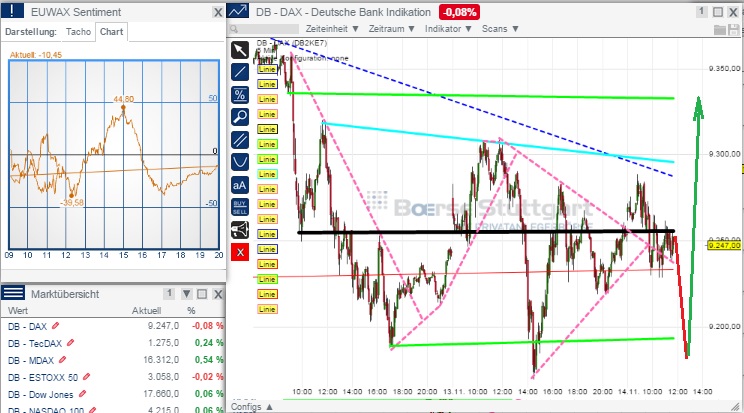Select the DB - MDAX row name
This screenshot has height=413, width=744.
point(31,360)
